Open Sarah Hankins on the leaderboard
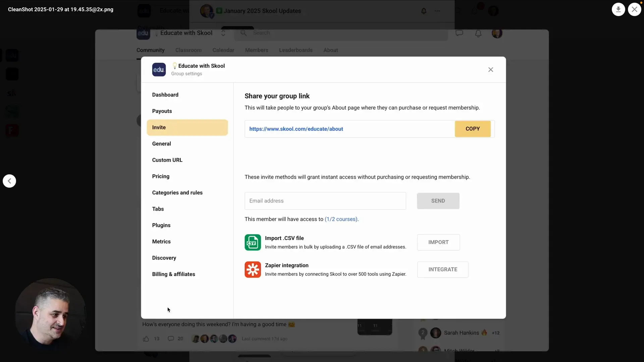The height and width of the screenshot is (362, 644). (x=461, y=333)
